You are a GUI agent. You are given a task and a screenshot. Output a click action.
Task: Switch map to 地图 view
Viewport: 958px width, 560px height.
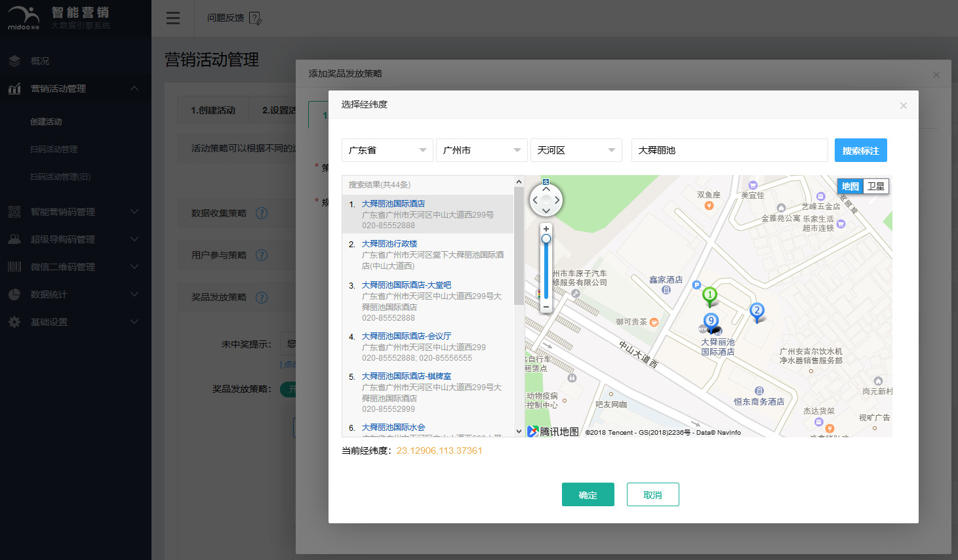pos(850,186)
